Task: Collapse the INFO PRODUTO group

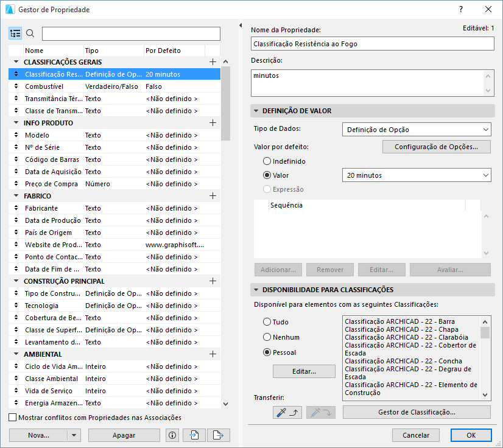Action: pyautogui.click(x=16, y=122)
